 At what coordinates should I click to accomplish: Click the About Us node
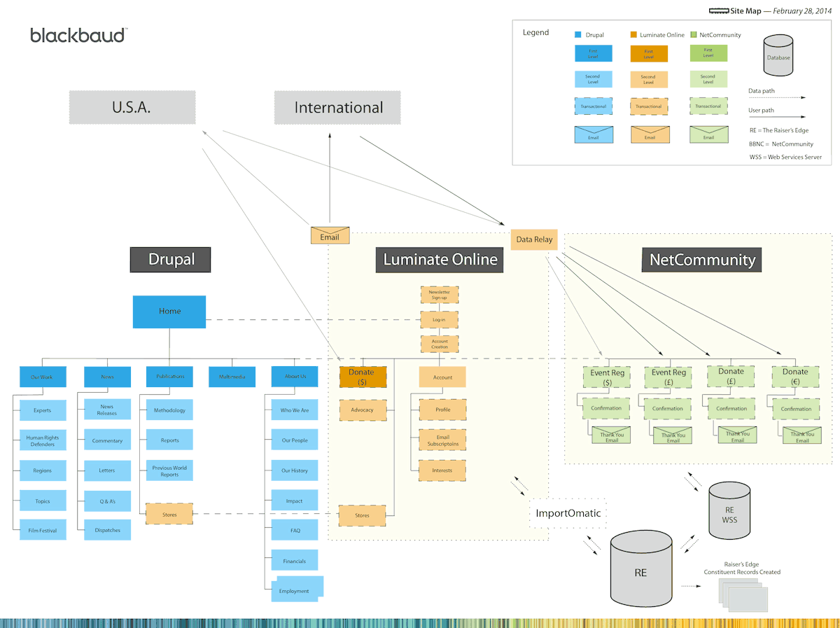pos(295,377)
